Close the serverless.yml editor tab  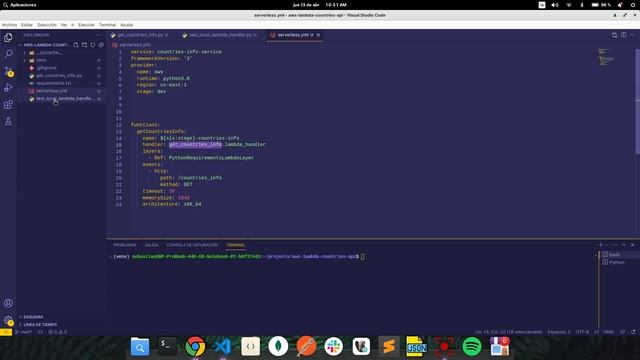[x=318, y=35]
